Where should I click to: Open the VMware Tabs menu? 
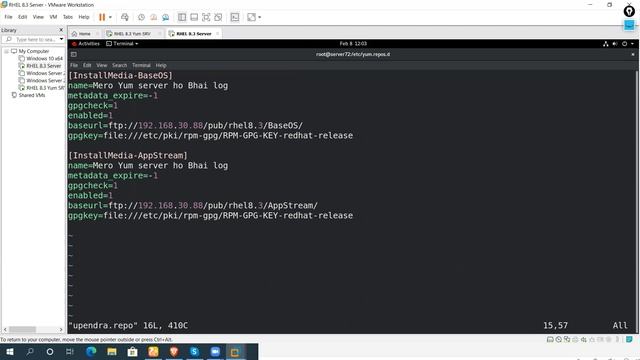tap(68, 17)
